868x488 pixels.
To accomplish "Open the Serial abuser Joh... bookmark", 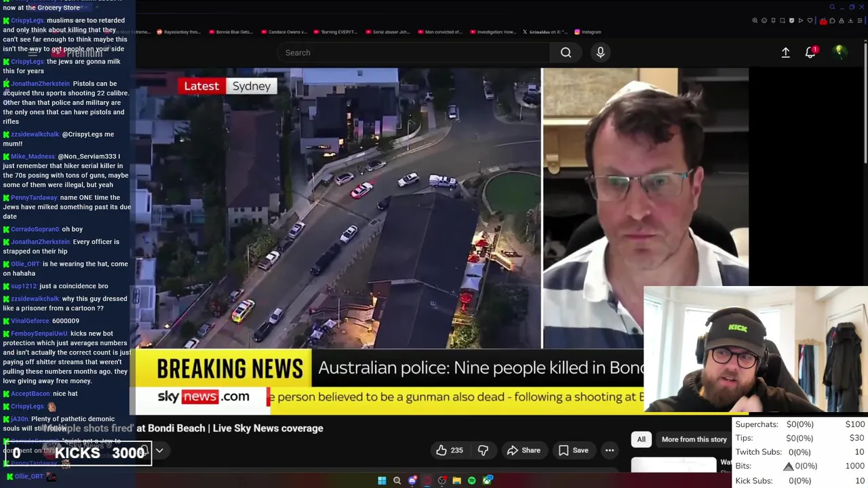I will point(388,32).
